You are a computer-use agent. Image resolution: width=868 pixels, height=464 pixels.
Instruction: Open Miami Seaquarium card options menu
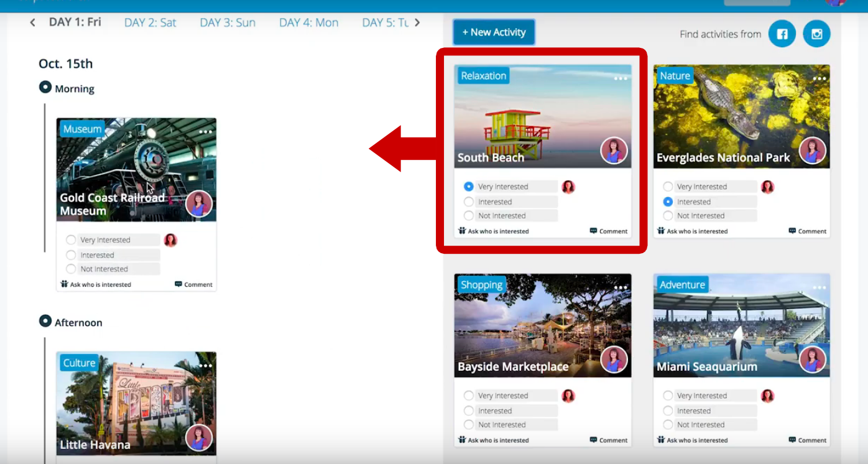pyautogui.click(x=820, y=287)
